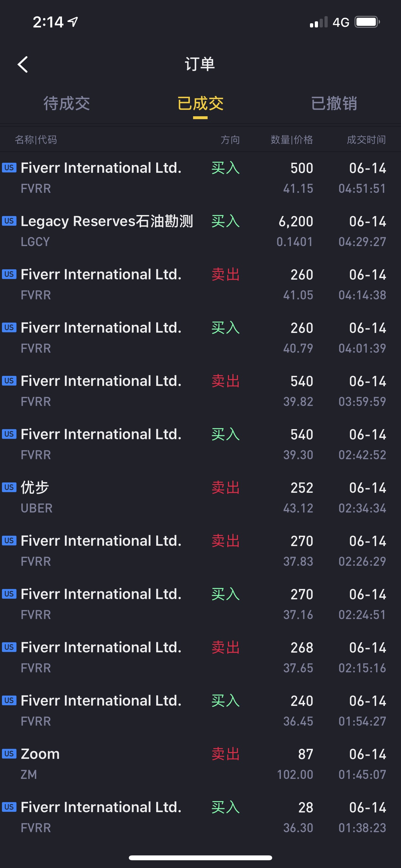Switch to the 待成交 tab
Screen dimensions: 401x868
point(67,103)
